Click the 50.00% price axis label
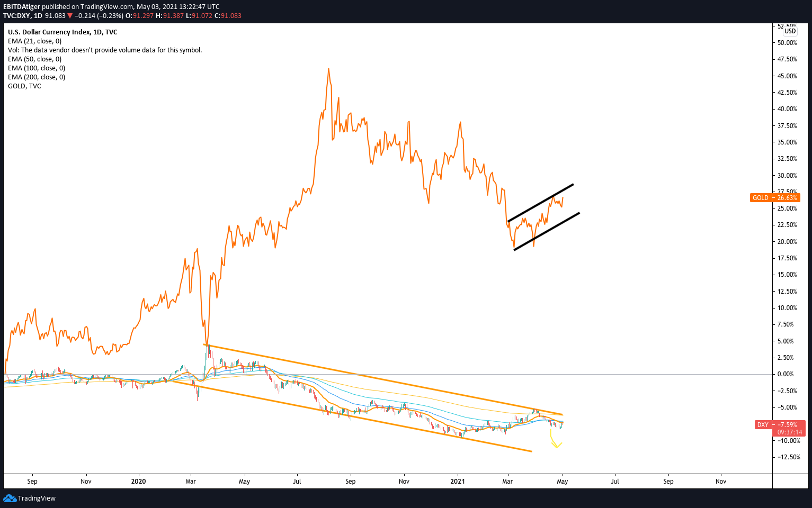The height and width of the screenshot is (508, 812). 787,43
